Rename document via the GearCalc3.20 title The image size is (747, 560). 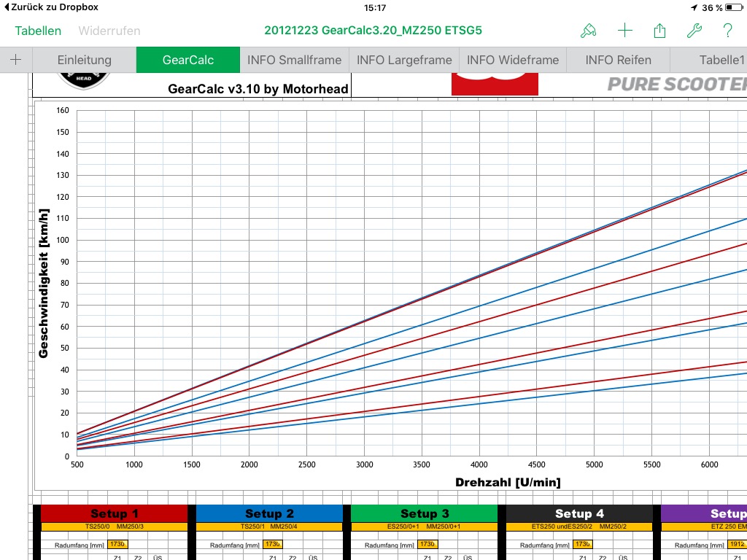[x=373, y=31]
